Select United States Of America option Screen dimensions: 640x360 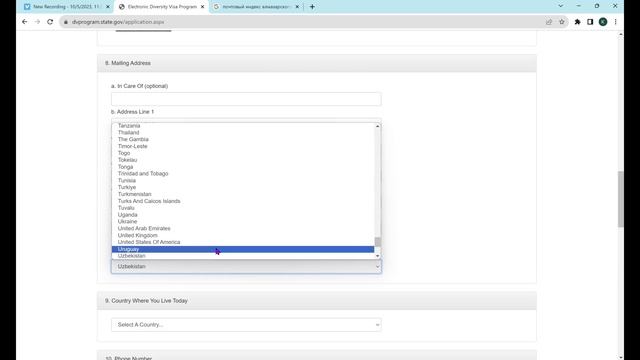(x=243, y=242)
